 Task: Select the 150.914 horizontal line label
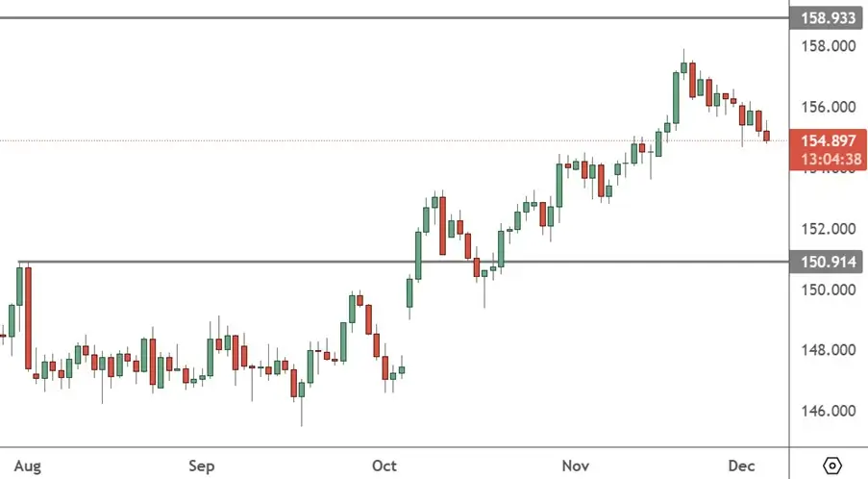point(827,261)
